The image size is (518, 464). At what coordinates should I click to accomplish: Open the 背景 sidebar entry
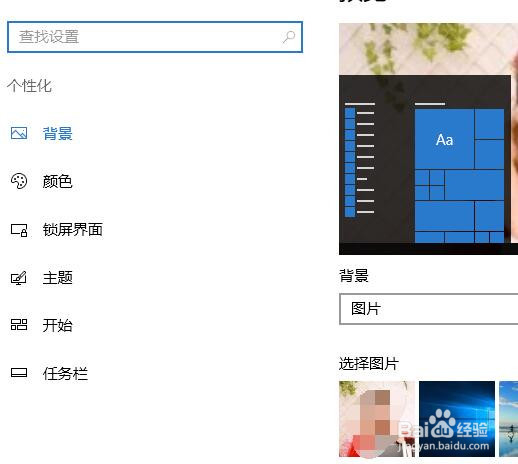pyautogui.click(x=57, y=134)
